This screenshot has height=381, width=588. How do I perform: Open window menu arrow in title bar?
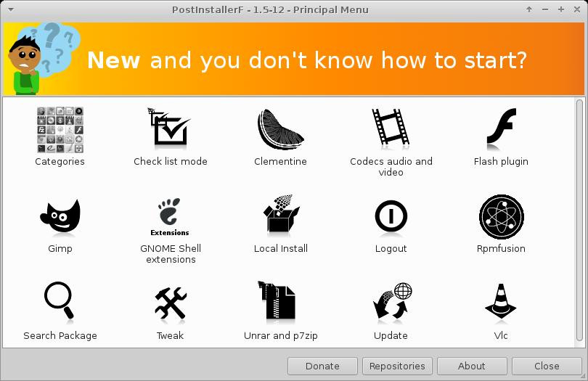pos(11,9)
